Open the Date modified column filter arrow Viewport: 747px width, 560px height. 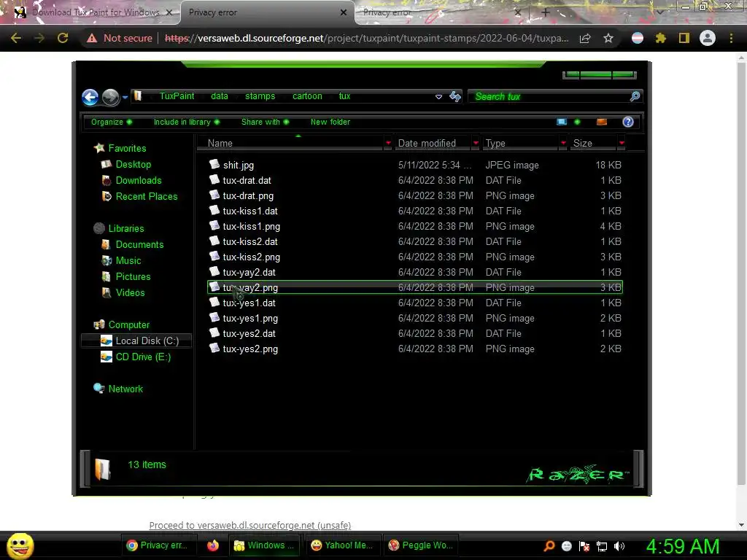[x=476, y=143]
